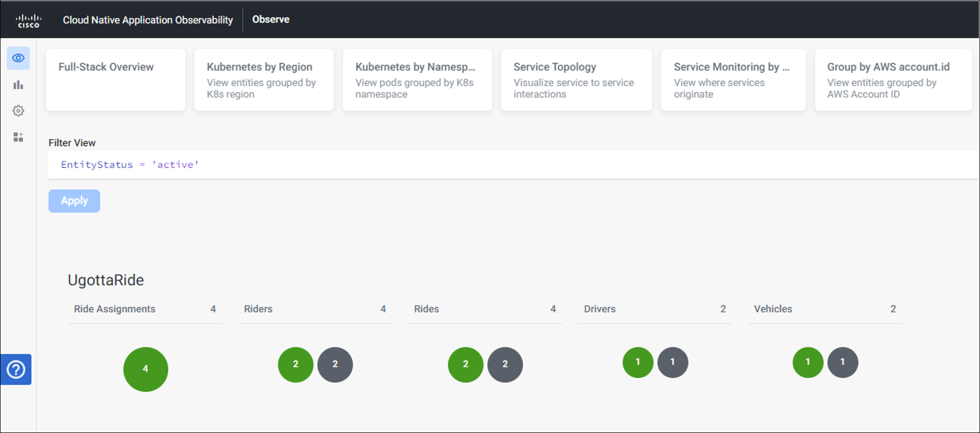Open Kubernetes by Namespace view card
Screen dimensions: 980x433
417,79
